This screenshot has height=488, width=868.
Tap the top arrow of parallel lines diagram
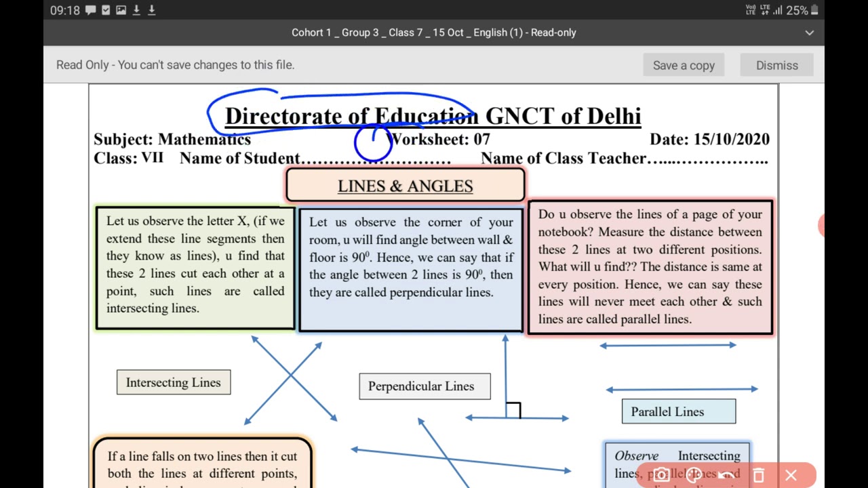(668, 345)
